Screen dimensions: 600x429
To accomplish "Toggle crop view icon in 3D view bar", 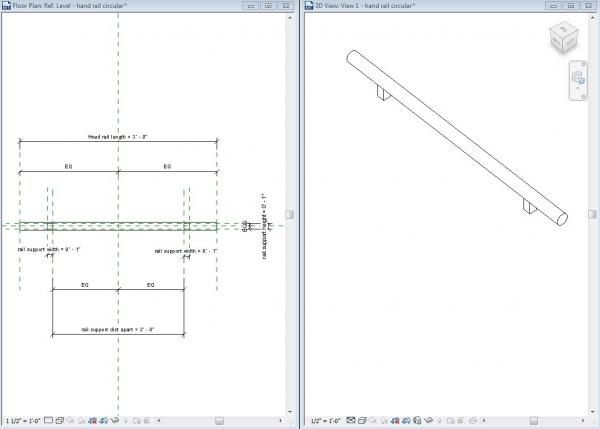I will [395, 421].
